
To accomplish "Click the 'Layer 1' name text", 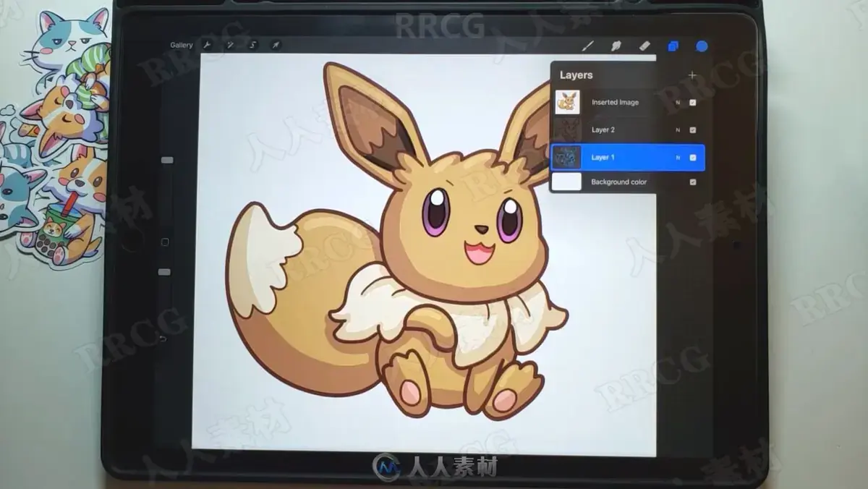I will [603, 157].
